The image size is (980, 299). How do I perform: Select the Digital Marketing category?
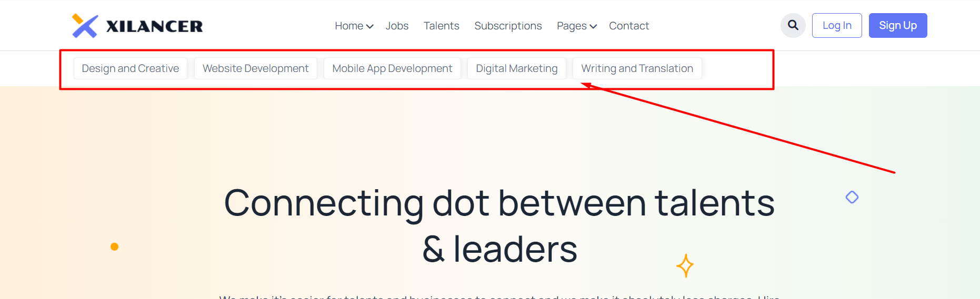click(517, 68)
